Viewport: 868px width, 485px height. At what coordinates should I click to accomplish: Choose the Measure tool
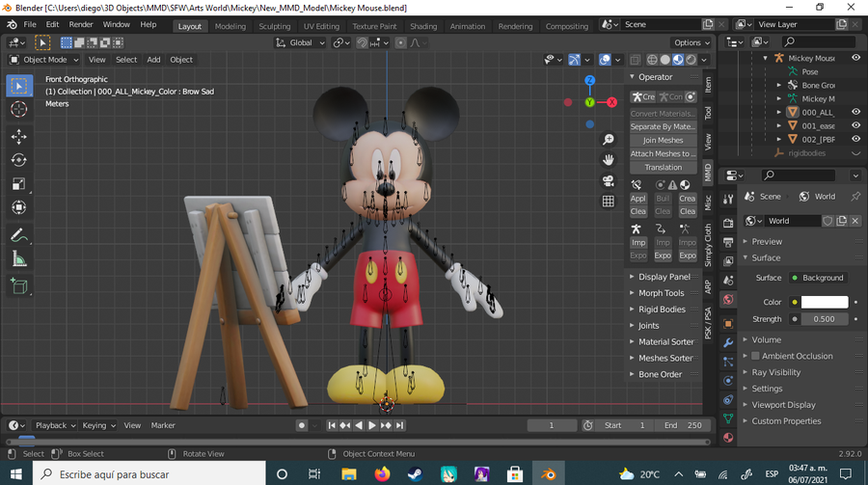(x=19, y=259)
